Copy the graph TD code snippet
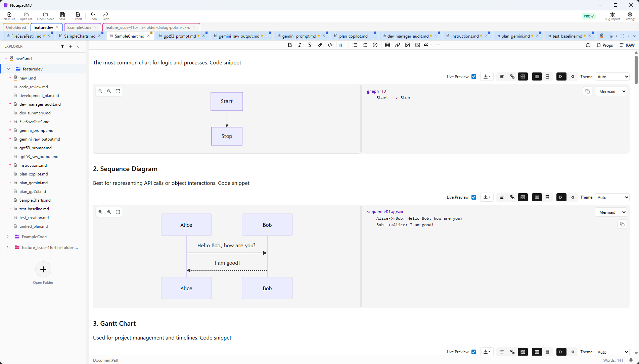The height and width of the screenshot is (364, 639). [588, 91]
